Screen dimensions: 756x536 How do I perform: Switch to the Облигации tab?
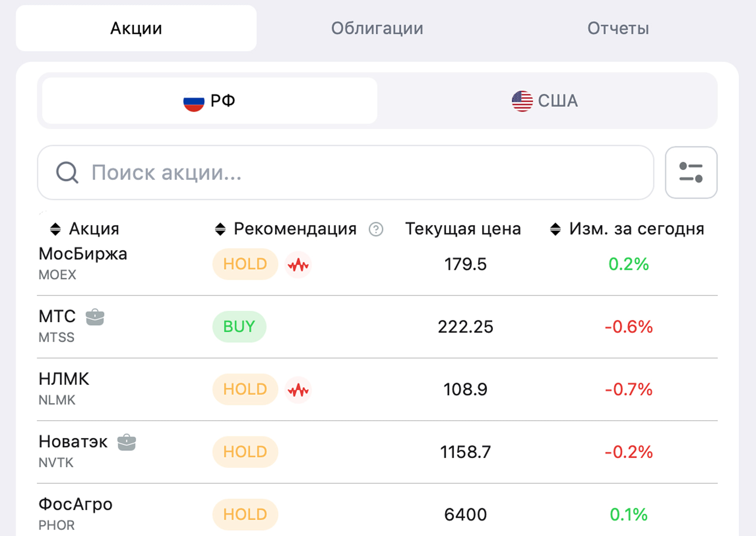pos(377,28)
